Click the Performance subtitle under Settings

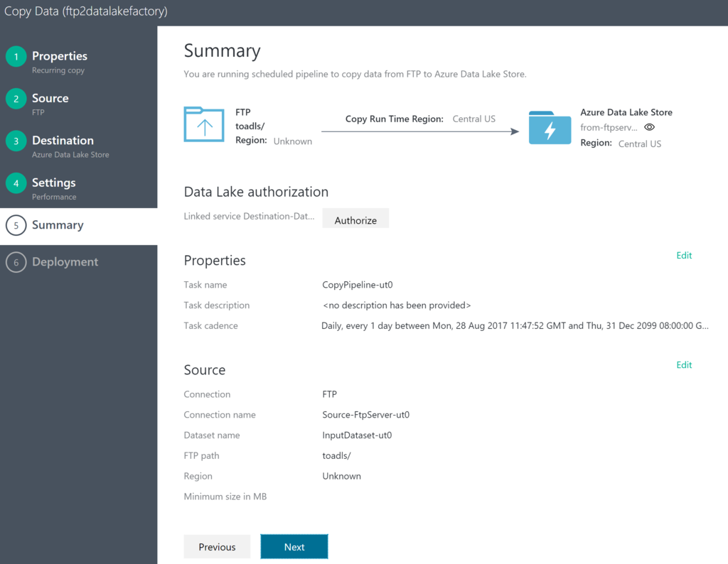click(54, 197)
